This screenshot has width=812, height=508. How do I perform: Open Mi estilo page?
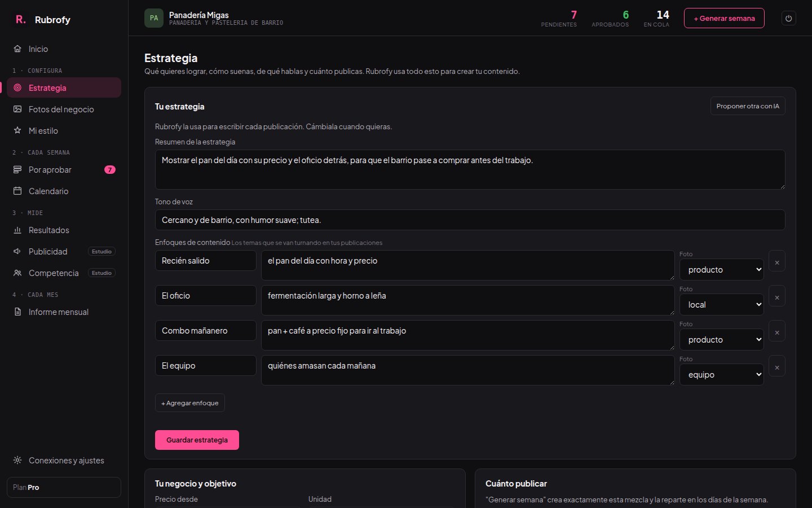coord(64,131)
